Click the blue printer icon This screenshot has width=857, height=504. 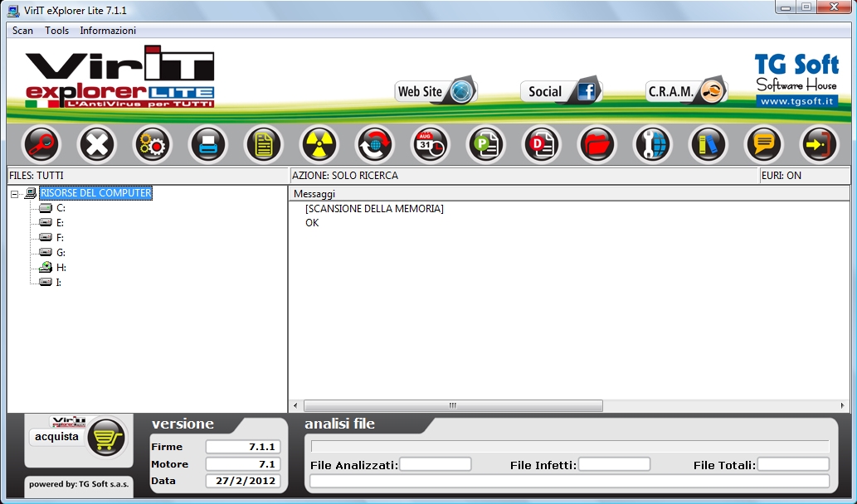coord(207,145)
